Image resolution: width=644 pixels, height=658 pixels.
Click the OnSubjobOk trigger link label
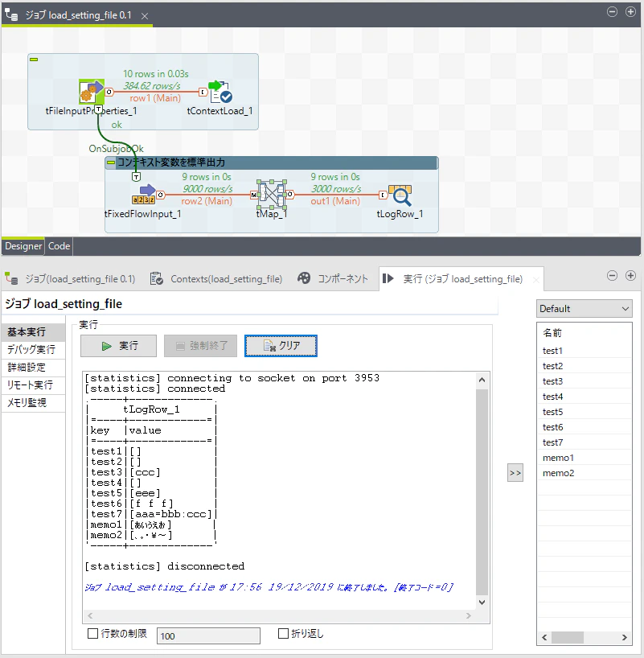tap(116, 149)
